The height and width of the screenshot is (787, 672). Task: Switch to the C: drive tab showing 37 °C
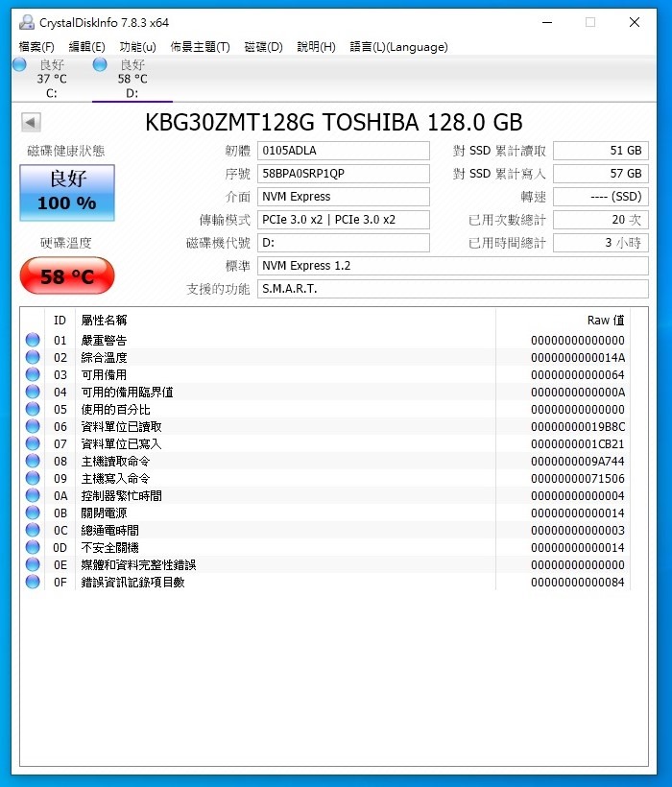coord(52,79)
